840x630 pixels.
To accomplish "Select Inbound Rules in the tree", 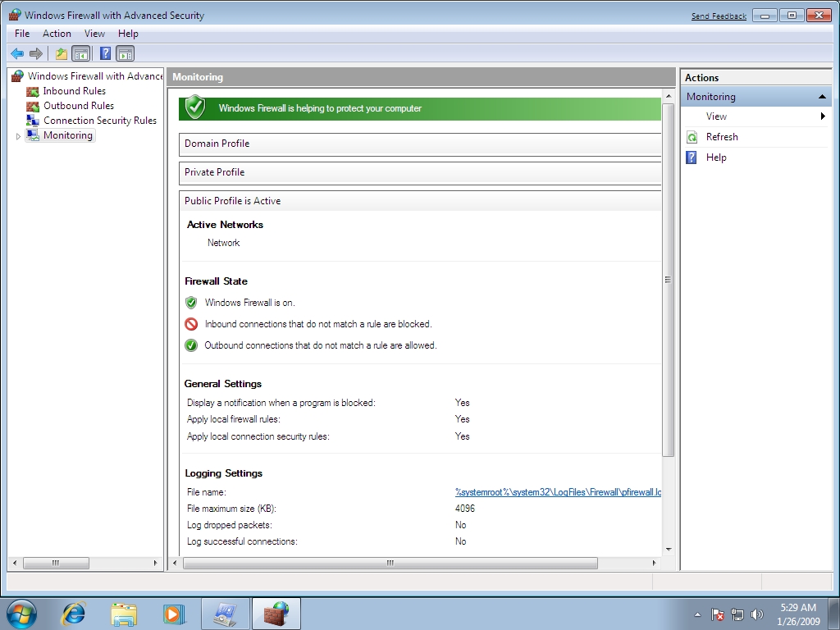I will point(74,91).
